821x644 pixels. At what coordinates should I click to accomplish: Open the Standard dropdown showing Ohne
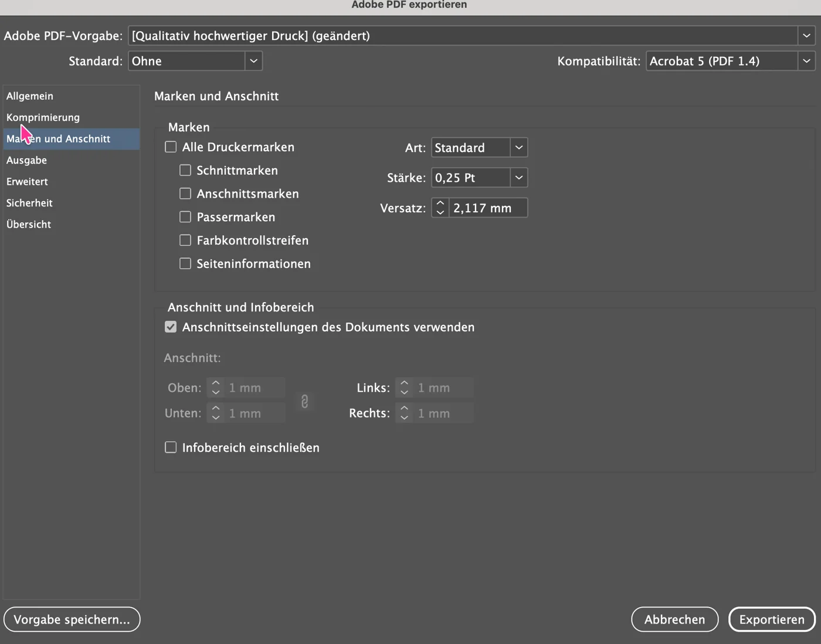pyautogui.click(x=195, y=61)
